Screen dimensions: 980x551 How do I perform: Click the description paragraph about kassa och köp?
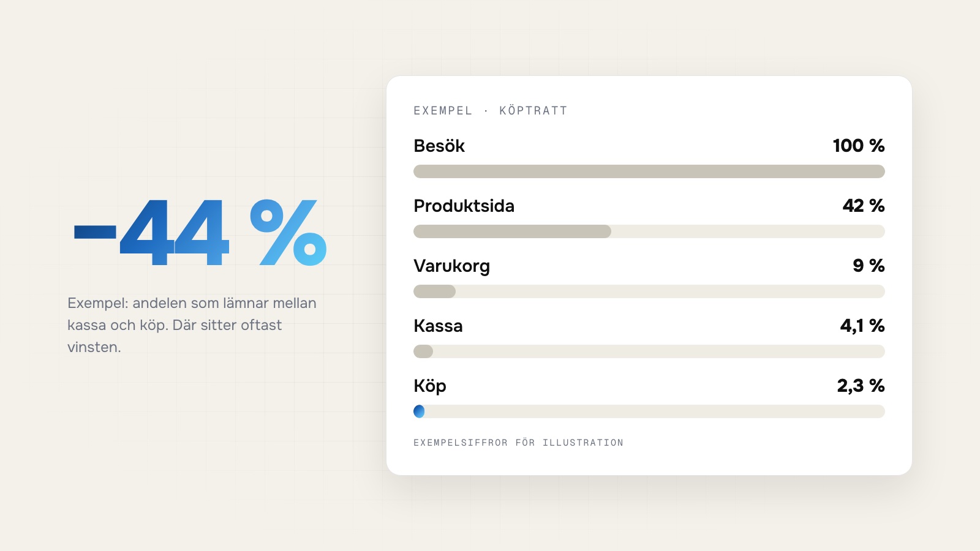(x=192, y=325)
